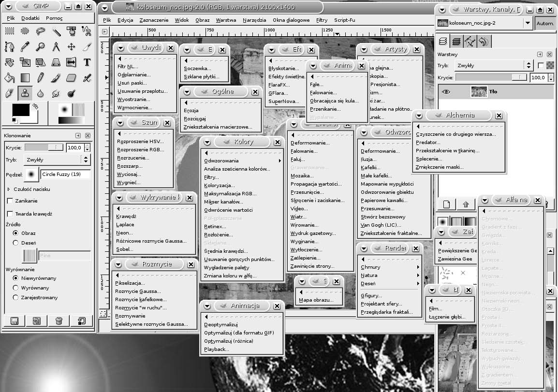The height and width of the screenshot is (392, 558).
Task: Choose the Clone stamp tool
Action: click(x=25, y=93)
